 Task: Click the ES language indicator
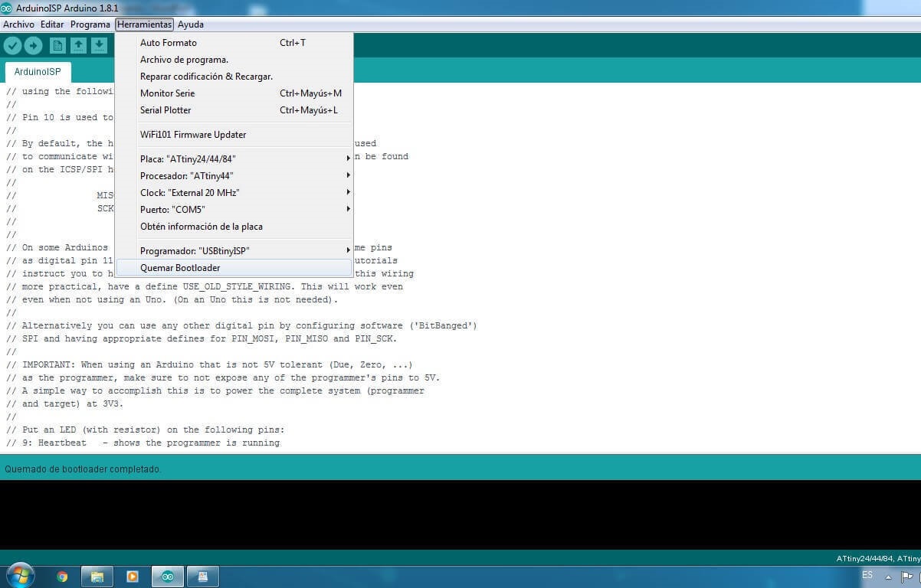point(867,575)
